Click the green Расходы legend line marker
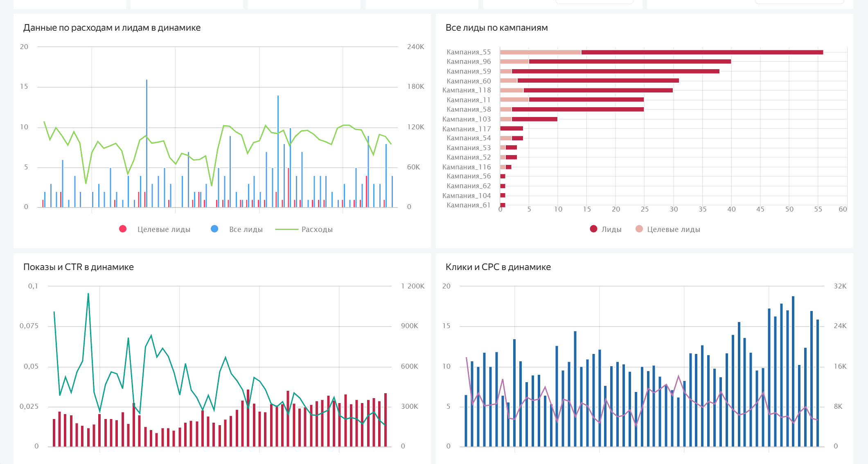Screen dimensions: 868x464 (286, 230)
